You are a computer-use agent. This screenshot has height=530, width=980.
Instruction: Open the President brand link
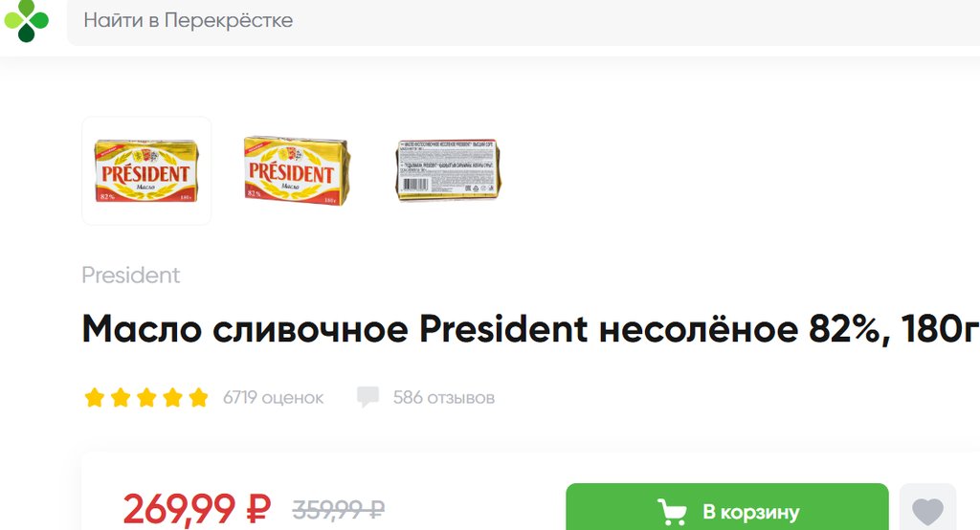(130, 275)
